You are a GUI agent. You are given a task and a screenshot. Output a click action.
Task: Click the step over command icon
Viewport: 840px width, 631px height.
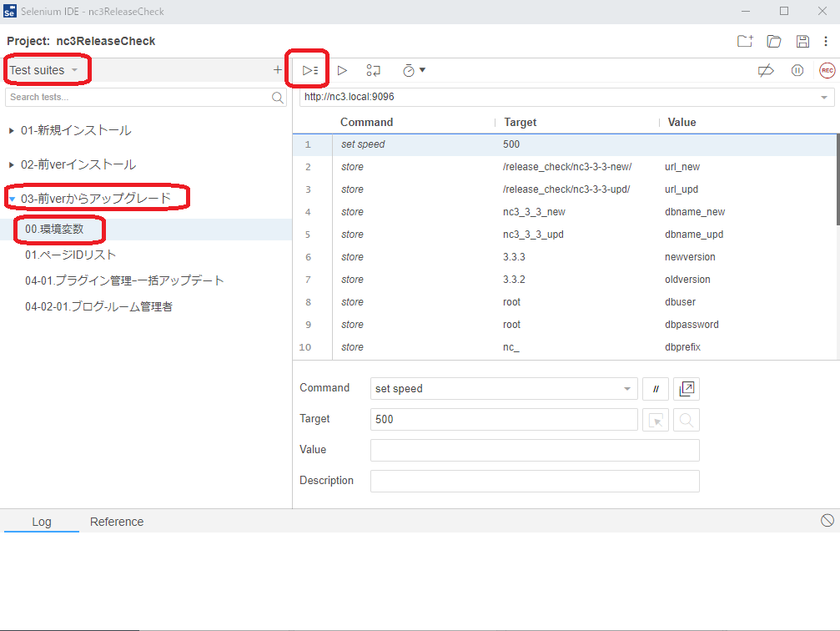(374, 70)
